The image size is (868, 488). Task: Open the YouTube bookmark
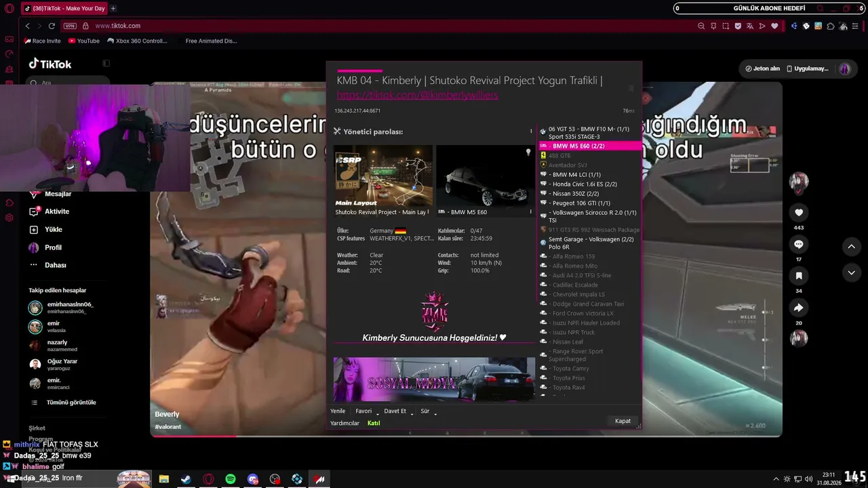[83, 41]
